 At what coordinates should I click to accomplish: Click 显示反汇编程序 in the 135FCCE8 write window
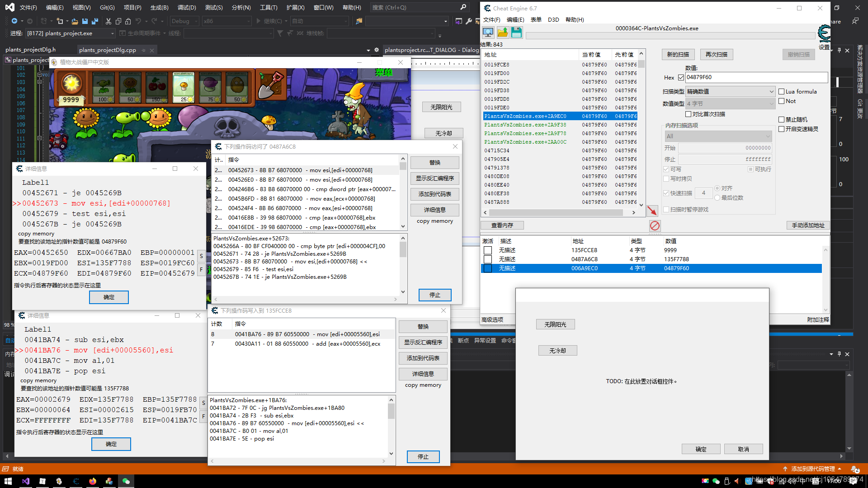423,343
